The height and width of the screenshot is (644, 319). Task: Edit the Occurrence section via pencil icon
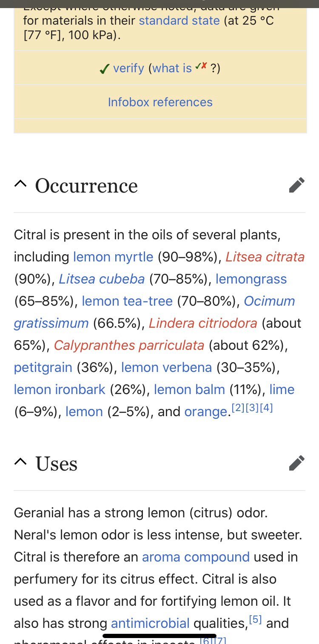click(296, 185)
